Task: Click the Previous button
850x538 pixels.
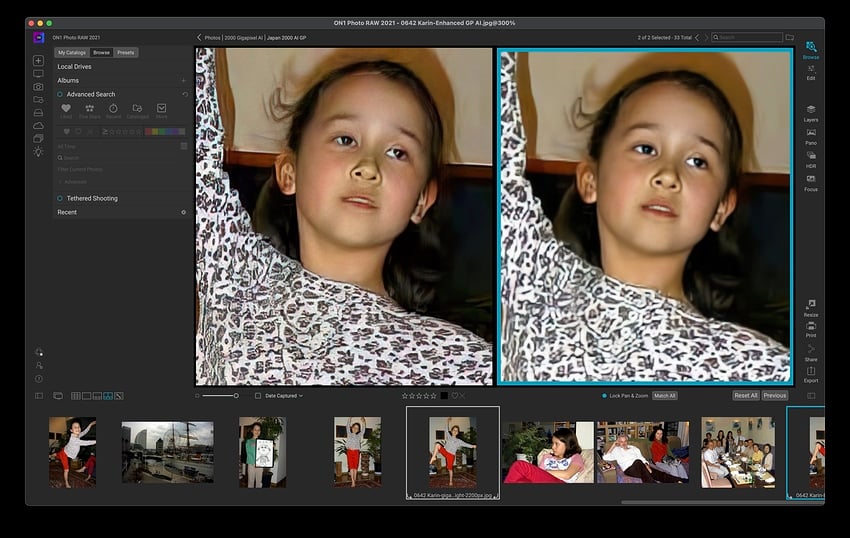Action: pyautogui.click(x=775, y=396)
